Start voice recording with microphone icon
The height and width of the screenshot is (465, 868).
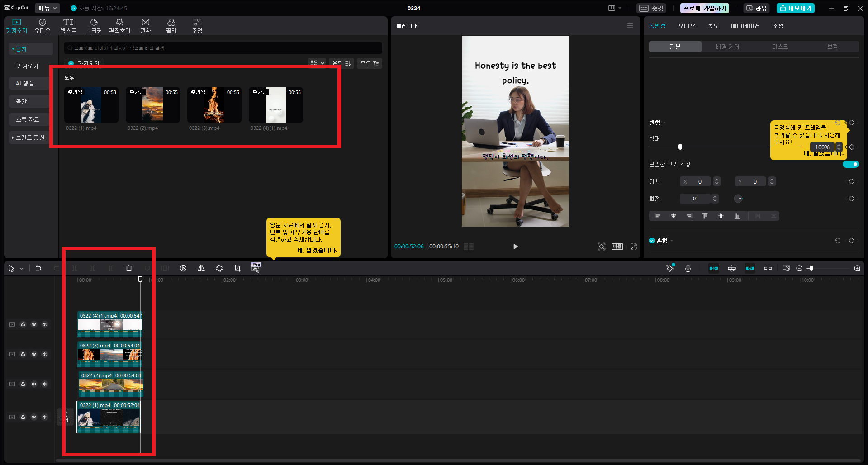688,268
